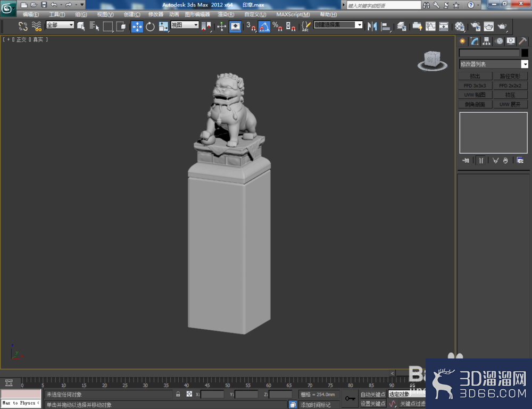Viewport: 532px width, 409px height.
Task: Click the Select and Manipulate icon
Action: click(221, 27)
